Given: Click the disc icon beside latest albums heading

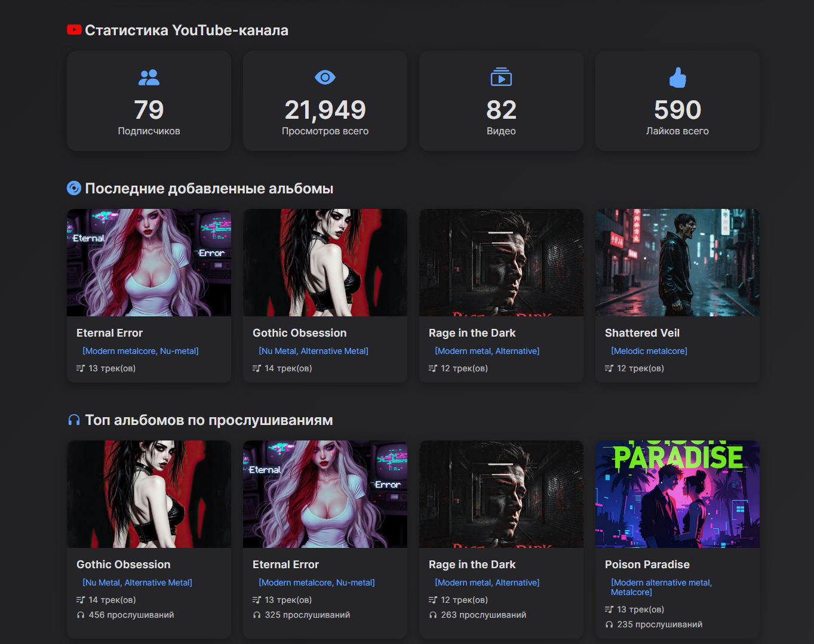Looking at the screenshot, I should point(73,189).
